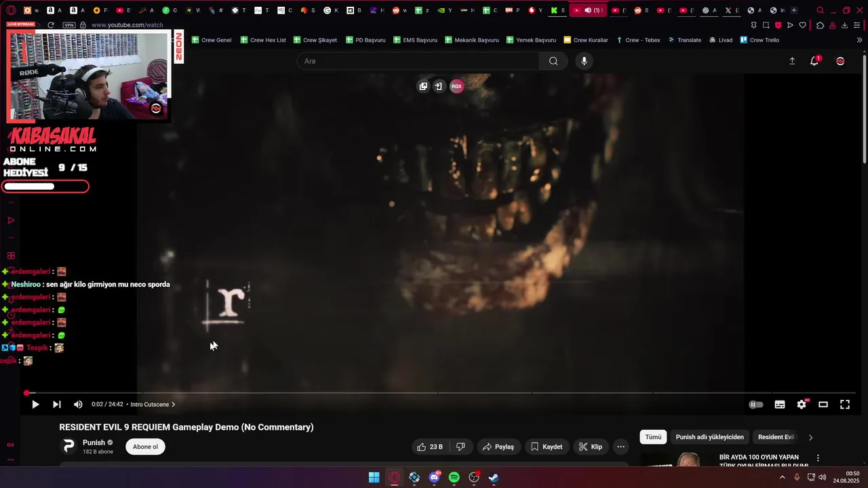Select the Resident Evil filter chip

[x=776, y=437]
